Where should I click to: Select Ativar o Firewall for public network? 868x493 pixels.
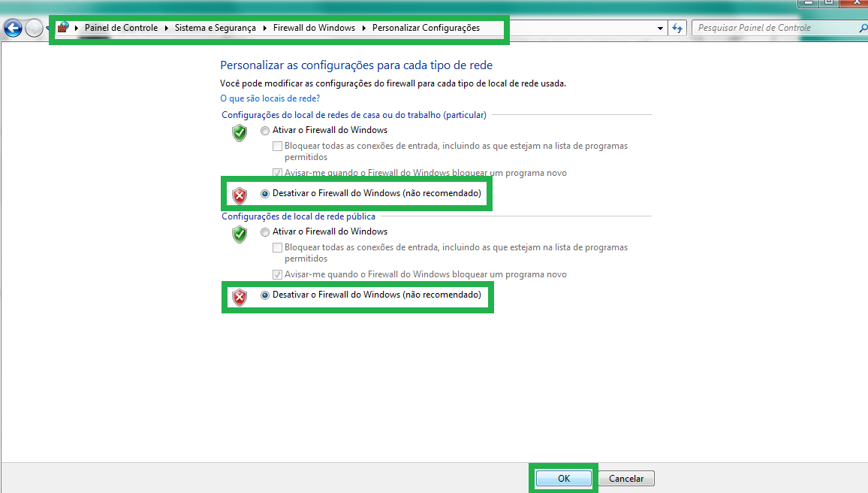click(265, 232)
